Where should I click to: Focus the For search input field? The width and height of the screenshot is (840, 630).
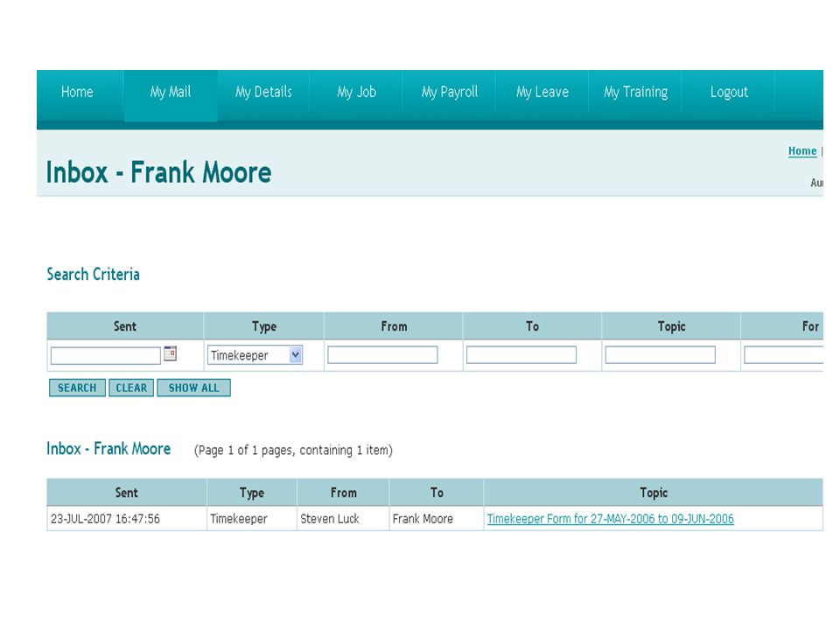(x=784, y=354)
